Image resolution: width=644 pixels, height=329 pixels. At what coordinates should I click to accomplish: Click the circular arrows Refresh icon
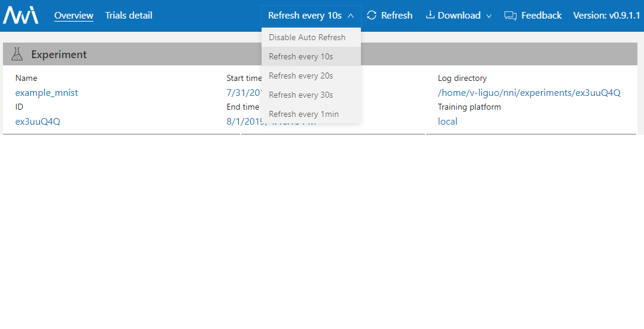372,15
